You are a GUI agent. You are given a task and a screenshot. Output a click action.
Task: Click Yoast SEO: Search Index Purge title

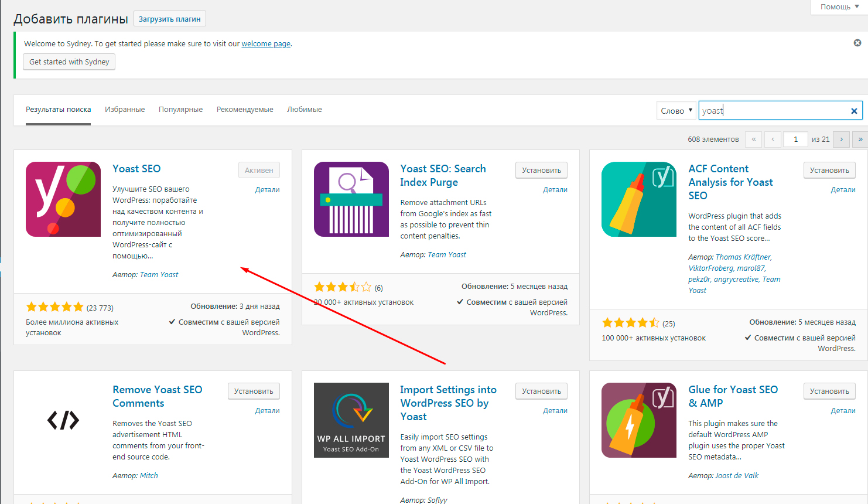point(443,175)
